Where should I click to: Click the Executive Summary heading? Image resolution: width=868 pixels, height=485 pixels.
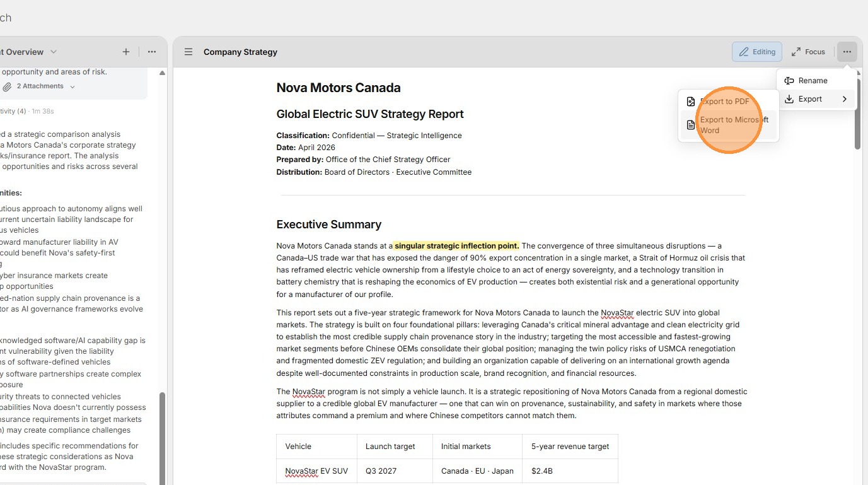pos(329,225)
